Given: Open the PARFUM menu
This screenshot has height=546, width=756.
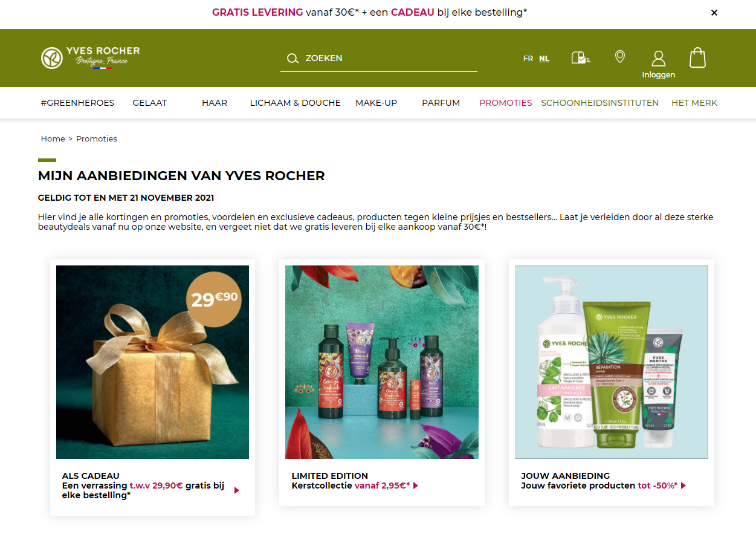Looking at the screenshot, I should coord(441,103).
